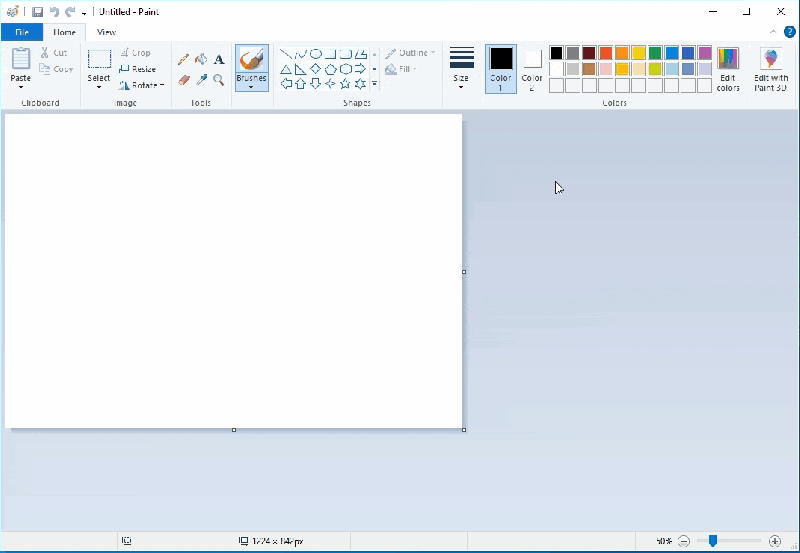
Task: Switch to the Home tab
Action: 64,32
